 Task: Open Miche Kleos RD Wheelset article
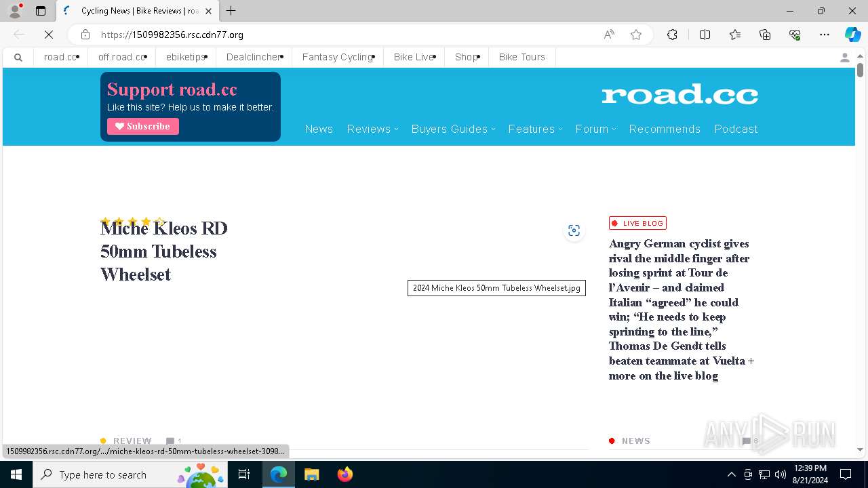click(x=164, y=251)
